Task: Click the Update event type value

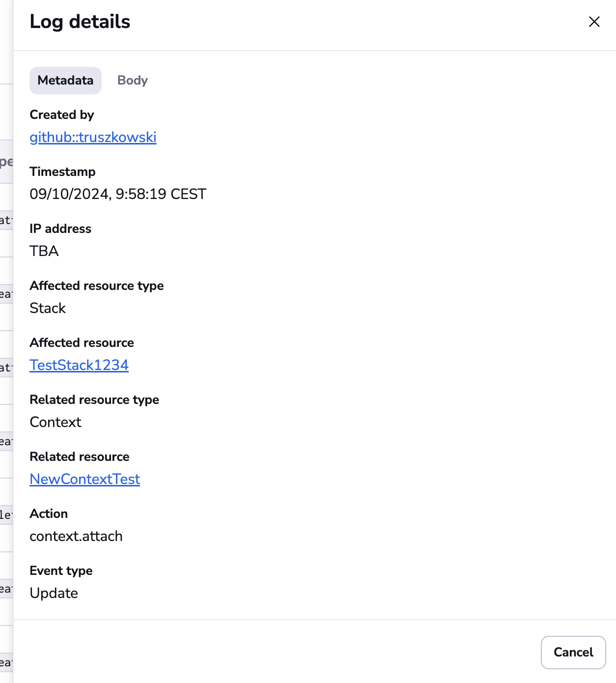Action: (54, 593)
